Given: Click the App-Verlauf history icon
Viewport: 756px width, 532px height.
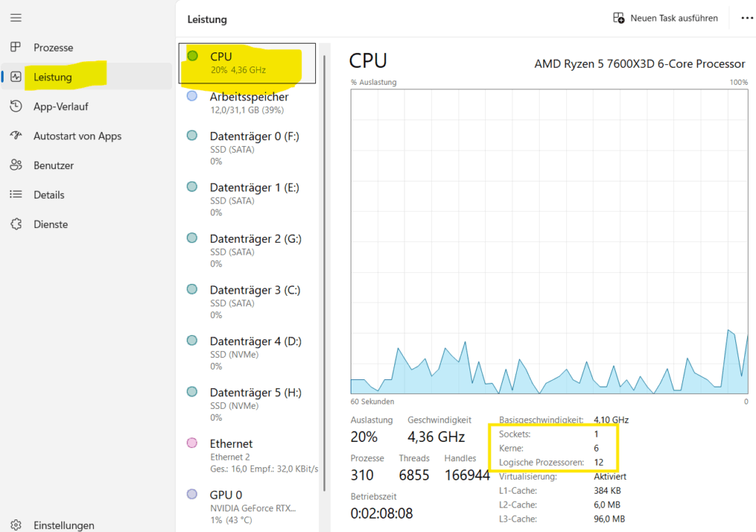Looking at the screenshot, I should pos(16,106).
